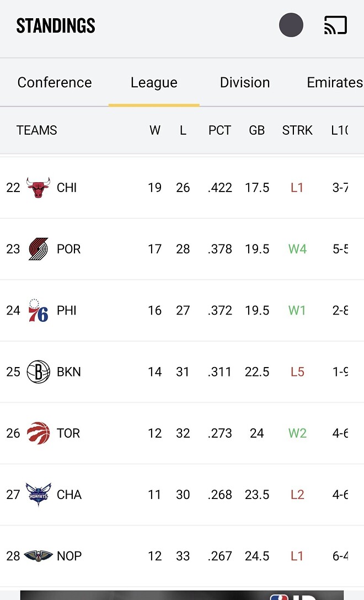Switch to the Emirates tab

(x=334, y=83)
